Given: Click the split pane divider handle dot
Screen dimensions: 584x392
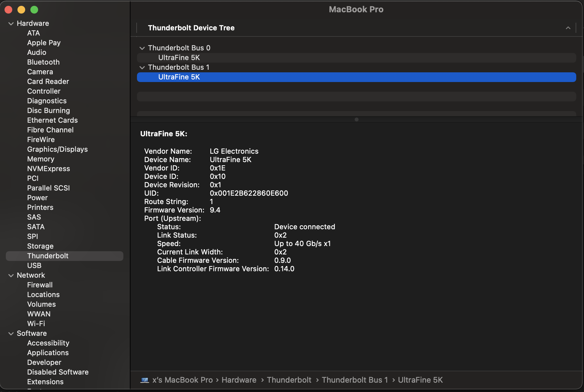Looking at the screenshot, I should pos(357,119).
